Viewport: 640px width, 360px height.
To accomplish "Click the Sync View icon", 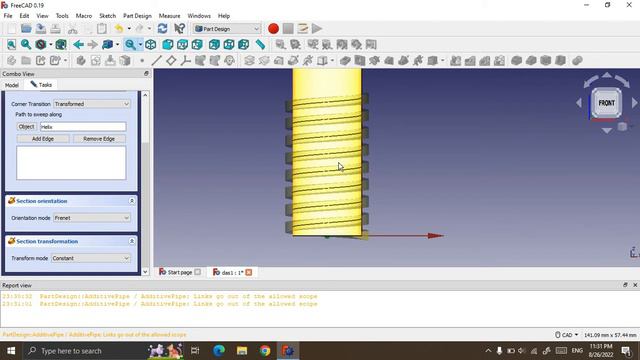I will [x=107, y=44].
